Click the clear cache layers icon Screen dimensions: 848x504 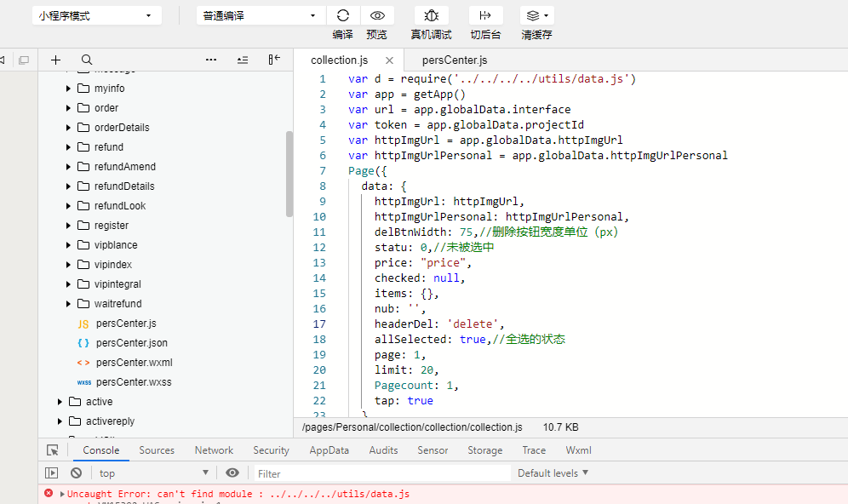click(536, 15)
